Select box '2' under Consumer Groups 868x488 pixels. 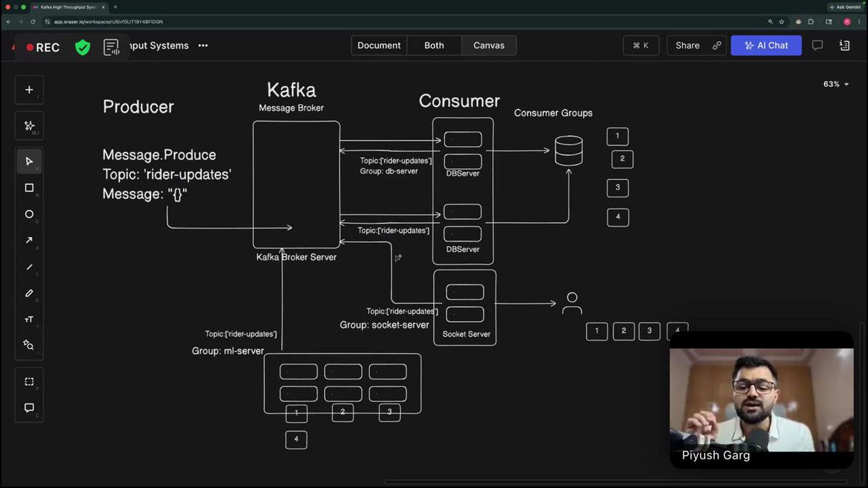[622, 159]
